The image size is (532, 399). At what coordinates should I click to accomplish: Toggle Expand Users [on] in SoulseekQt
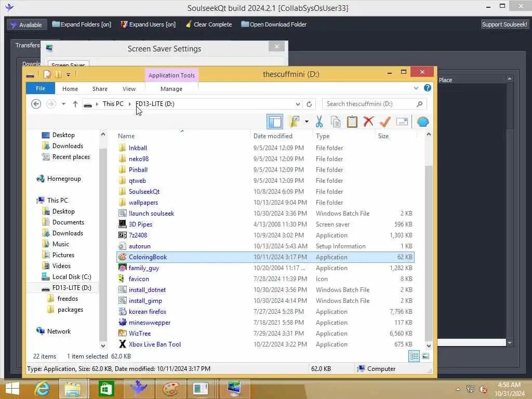pyautogui.click(x=148, y=24)
